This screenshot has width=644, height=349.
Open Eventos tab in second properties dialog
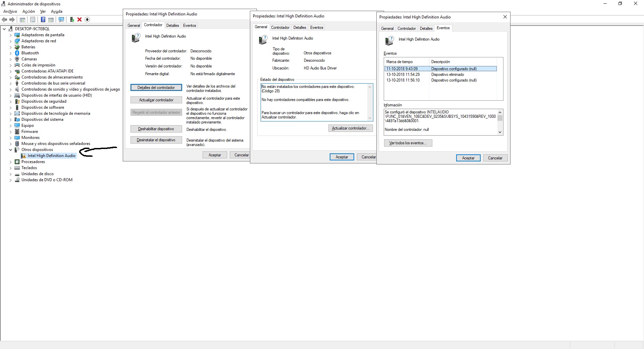[317, 28]
